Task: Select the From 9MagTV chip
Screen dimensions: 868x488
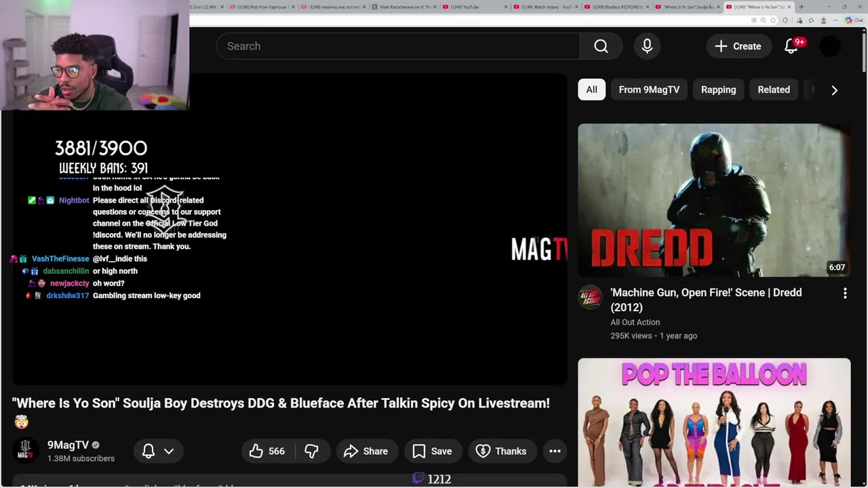Action: click(x=649, y=89)
